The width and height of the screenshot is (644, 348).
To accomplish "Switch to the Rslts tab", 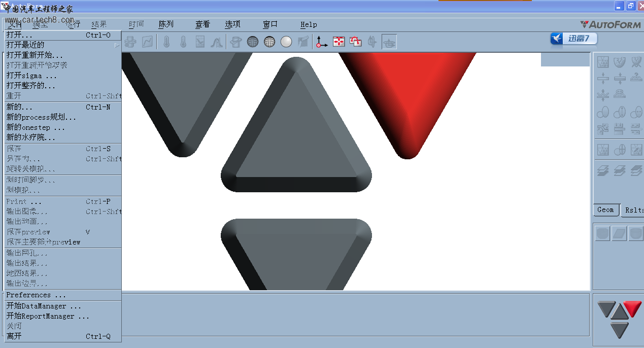I will (633, 210).
